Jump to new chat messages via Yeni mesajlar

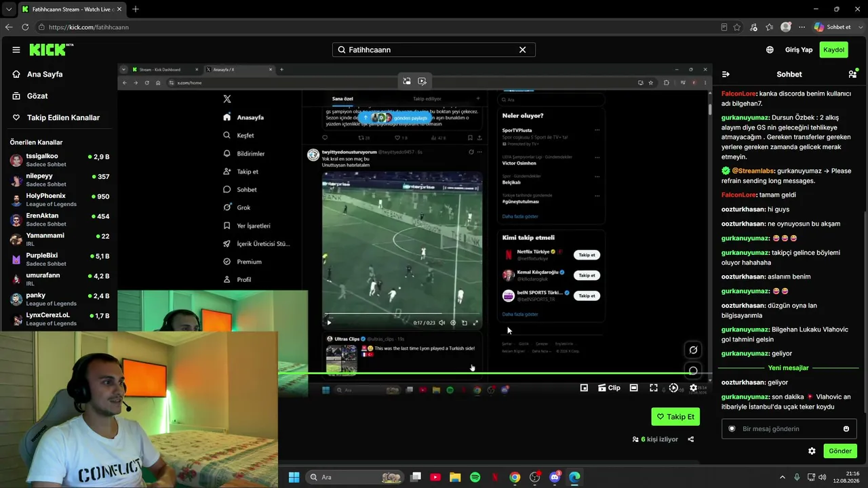tap(789, 368)
